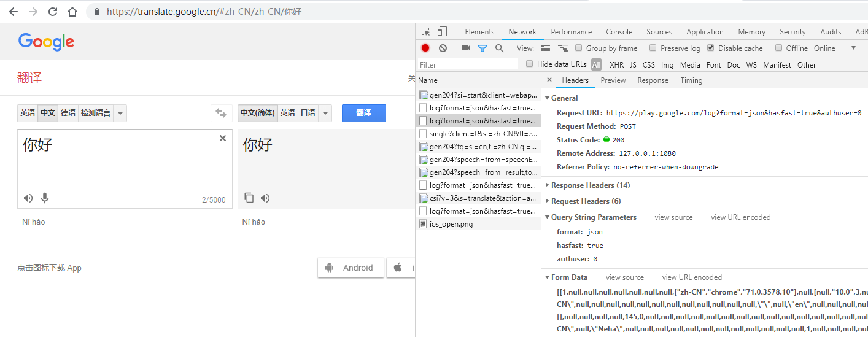This screenshot has height=337, width=868.
Task: Listen to source text speaker icon
Action: 28,198
